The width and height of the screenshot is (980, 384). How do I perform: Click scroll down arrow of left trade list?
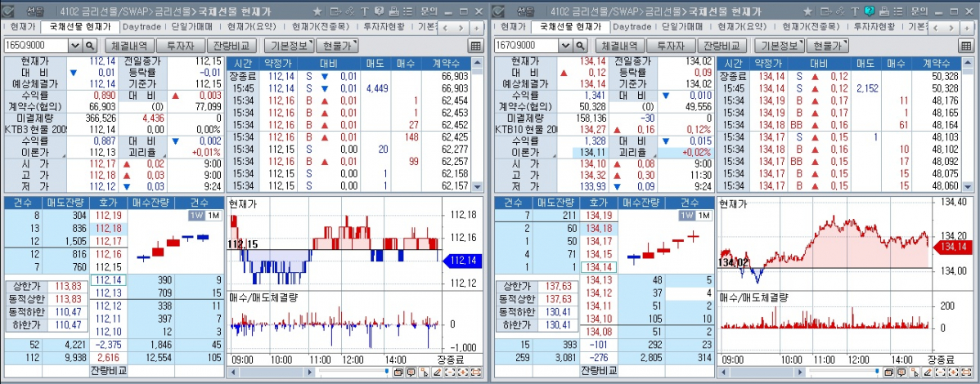point(478,186)
